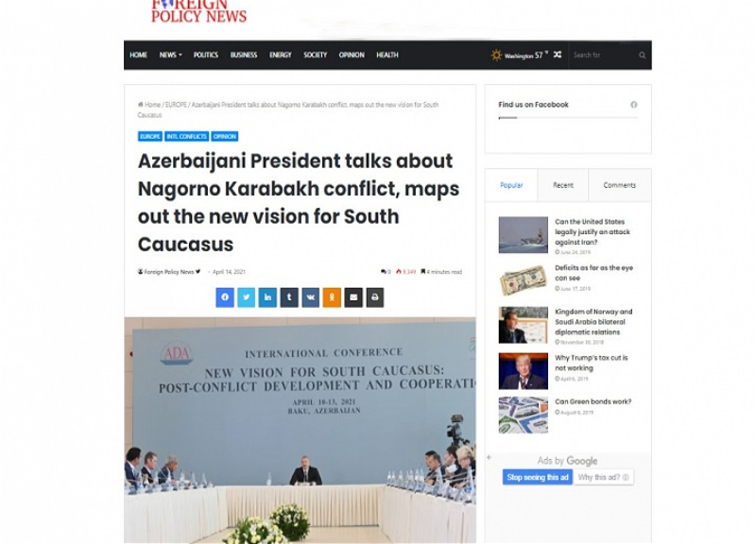Share article on Facebook icon

pos(225,297)
